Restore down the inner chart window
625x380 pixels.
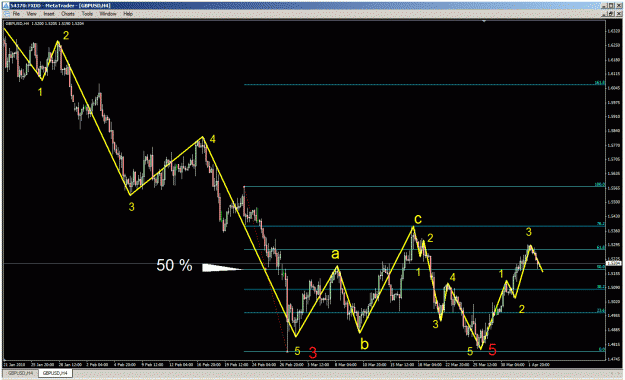click(x=612, y=13)
